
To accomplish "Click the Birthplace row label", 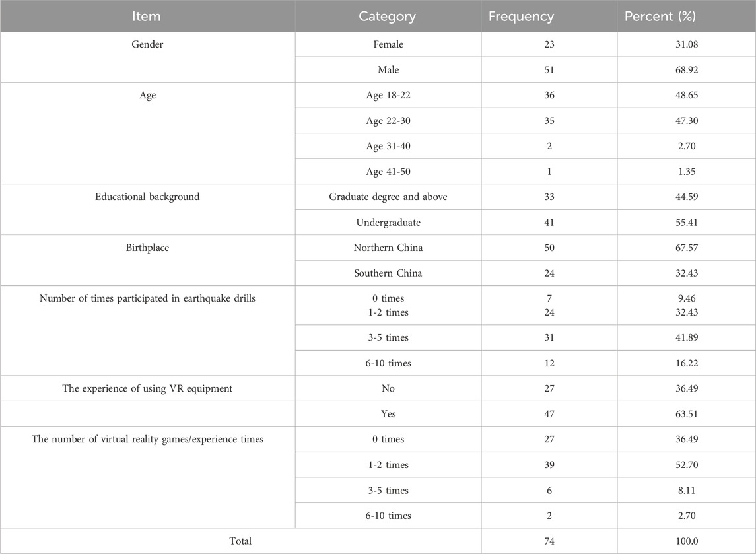I will pyautogui.click(x=147, y=248).
